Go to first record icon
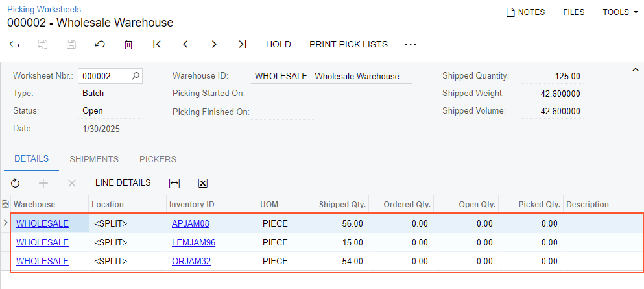The height and width of the screenshot is (289, 644). click(157, 44)
